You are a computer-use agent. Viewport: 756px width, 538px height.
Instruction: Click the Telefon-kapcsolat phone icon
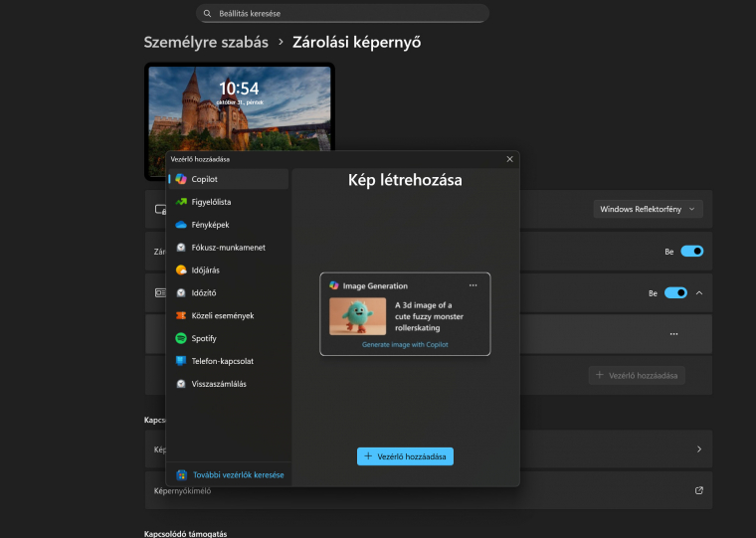(x=181, y=361)
